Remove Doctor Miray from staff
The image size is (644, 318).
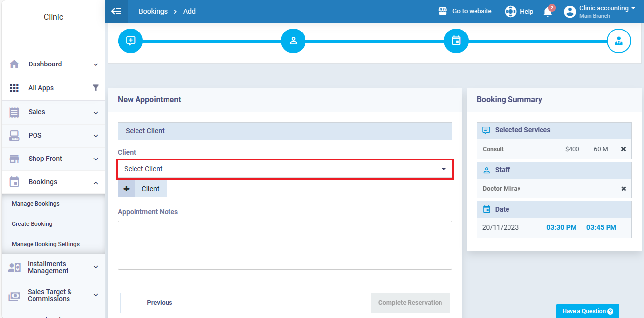(x=623, y=189)
